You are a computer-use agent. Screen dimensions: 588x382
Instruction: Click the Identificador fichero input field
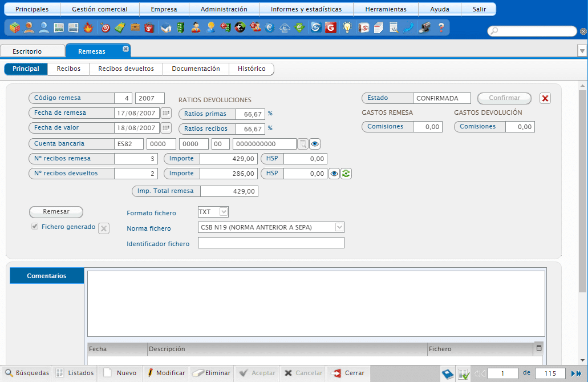tap(271, 243)
